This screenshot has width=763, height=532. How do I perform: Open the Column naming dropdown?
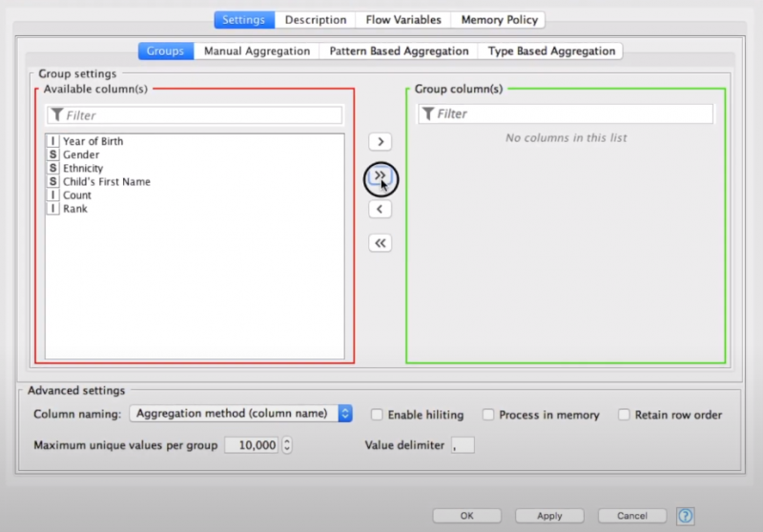pos(240,414)
